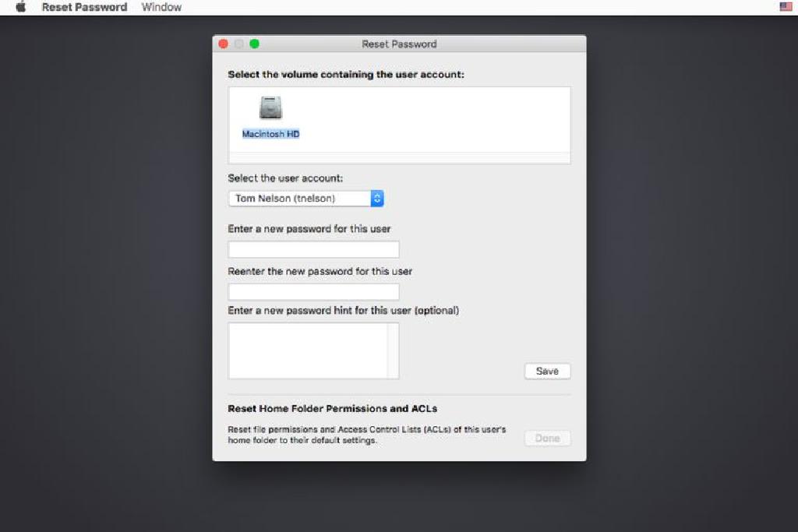This screenshot has height=532, width=798.
Task: Click the US flag input source icon
Action: 786,6
